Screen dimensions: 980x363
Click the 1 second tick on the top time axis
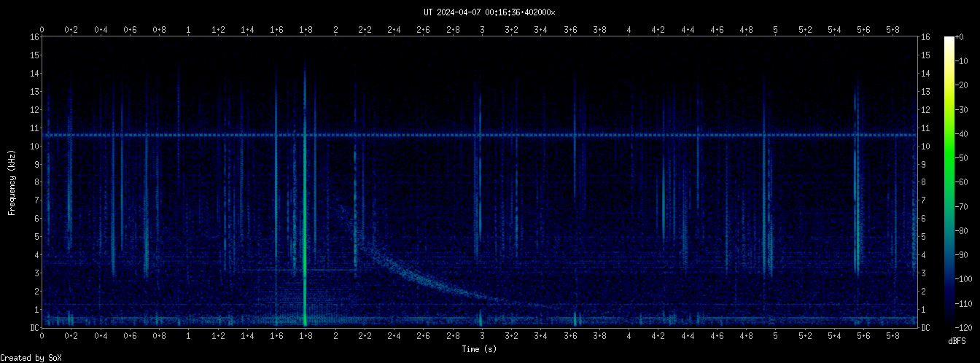[189, 30]
